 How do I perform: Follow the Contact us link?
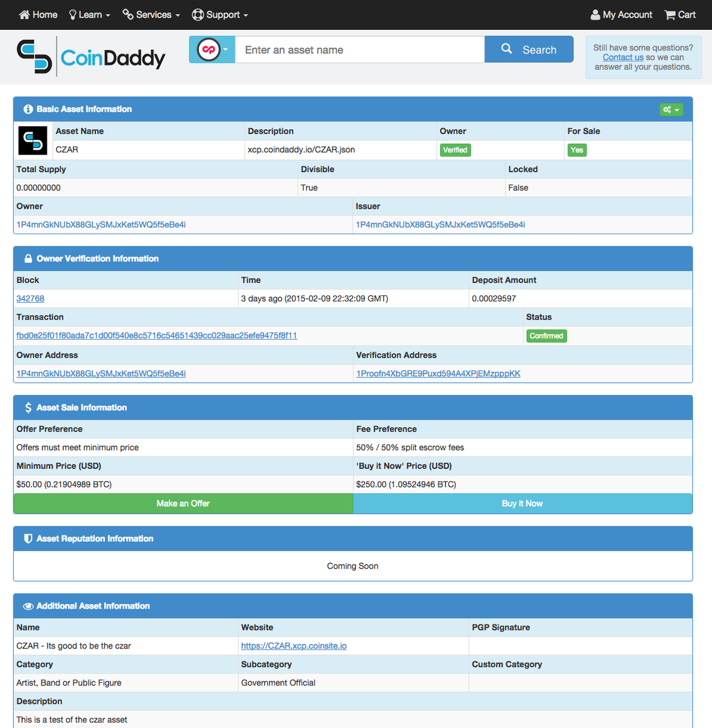tap(623, 57)
